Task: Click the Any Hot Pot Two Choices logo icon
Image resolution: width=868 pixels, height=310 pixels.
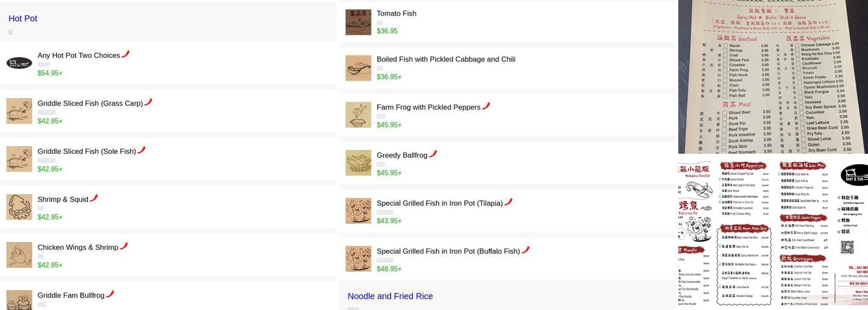Action: click(19, 63)
